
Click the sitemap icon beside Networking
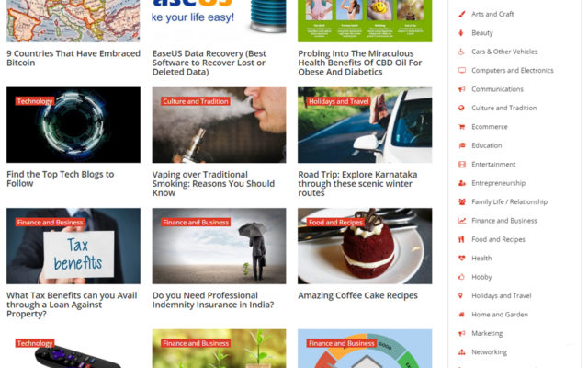pos(462,352)
